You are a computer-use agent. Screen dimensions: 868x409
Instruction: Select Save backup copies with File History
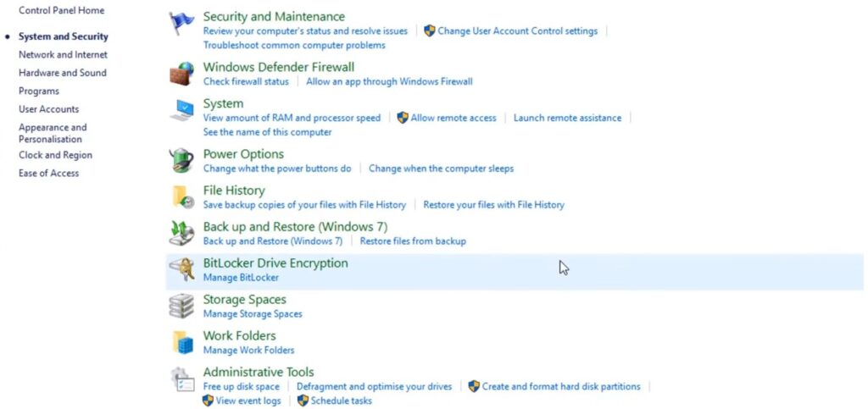click(x=304, y=205)
